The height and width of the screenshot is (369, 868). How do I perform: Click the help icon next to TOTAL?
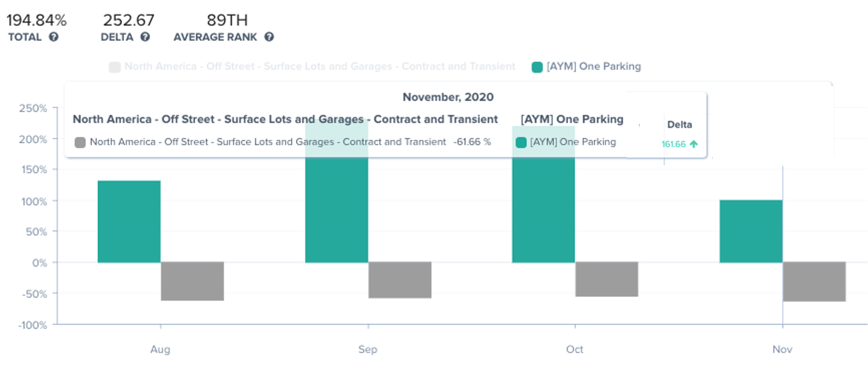pyautogui.click(x=53, y=37)
